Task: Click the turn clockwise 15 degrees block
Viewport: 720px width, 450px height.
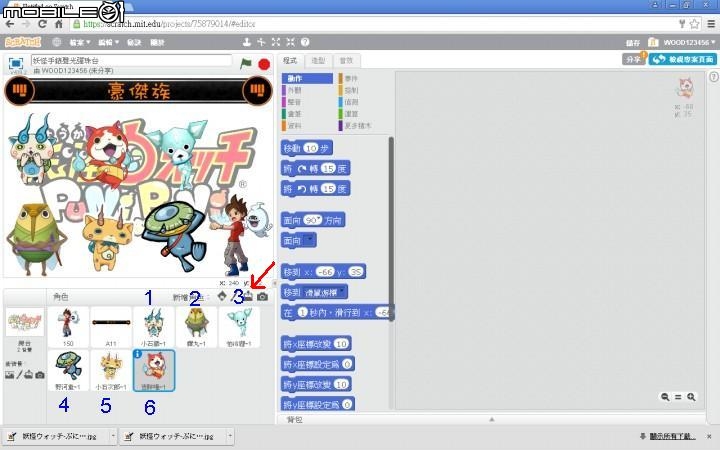Action: pyautogui.click(x=315, y=169)
